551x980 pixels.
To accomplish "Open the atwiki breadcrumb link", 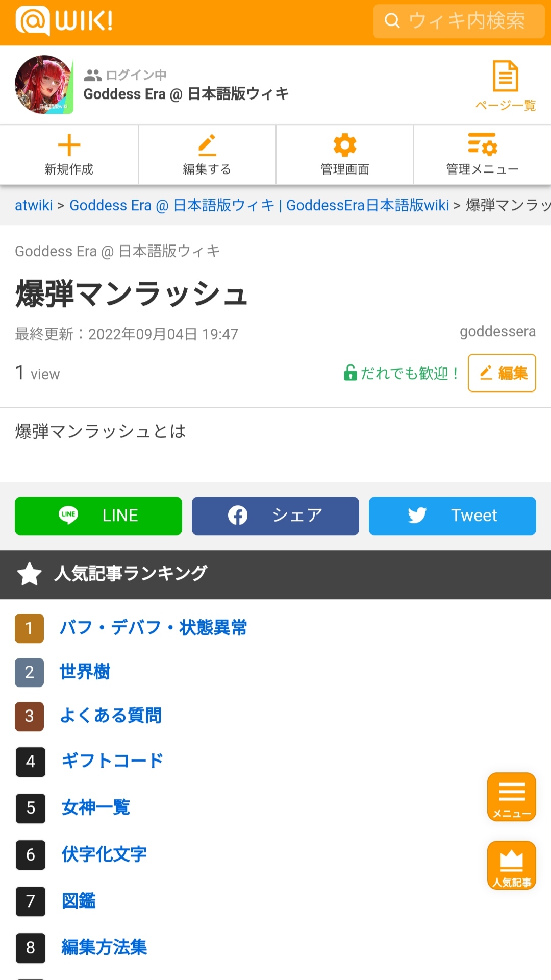I will pyautogui.click(x=34, y=205).
